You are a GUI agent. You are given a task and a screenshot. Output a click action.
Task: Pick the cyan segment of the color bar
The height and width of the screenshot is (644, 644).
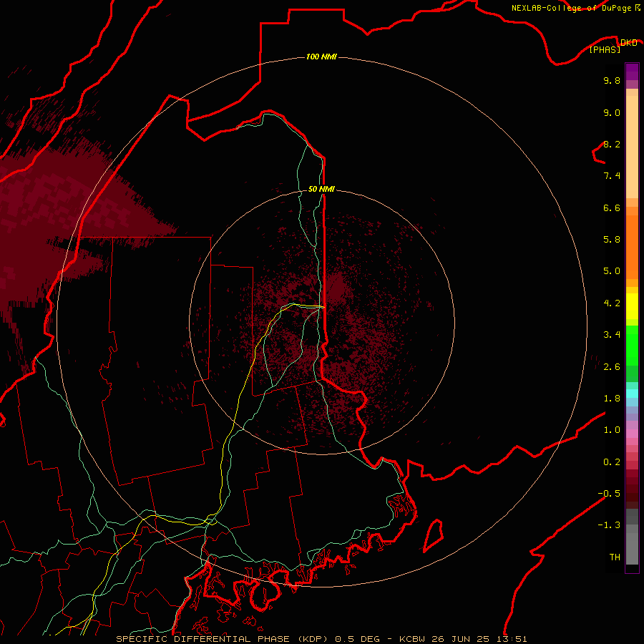(x=632, y=394)
